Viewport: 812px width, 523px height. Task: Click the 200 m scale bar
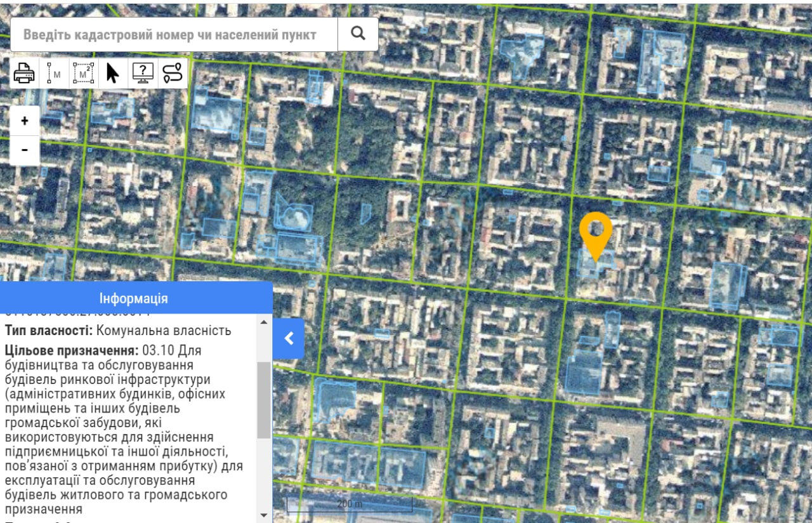click(350, 504)
